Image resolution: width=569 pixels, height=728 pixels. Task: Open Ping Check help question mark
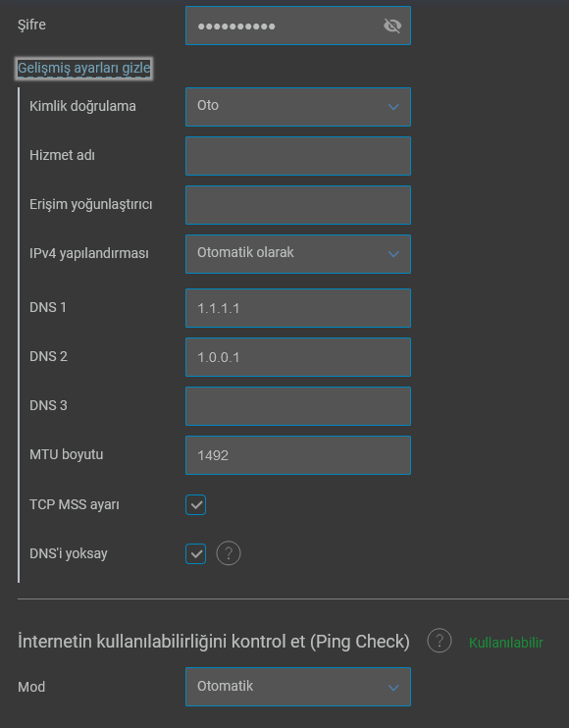(x=440, y=641)
